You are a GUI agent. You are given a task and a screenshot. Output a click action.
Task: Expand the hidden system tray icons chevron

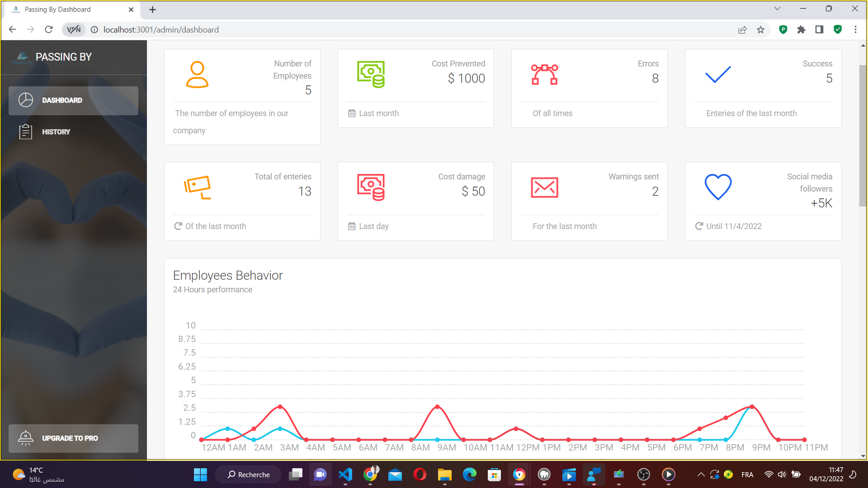click(701, 474)
